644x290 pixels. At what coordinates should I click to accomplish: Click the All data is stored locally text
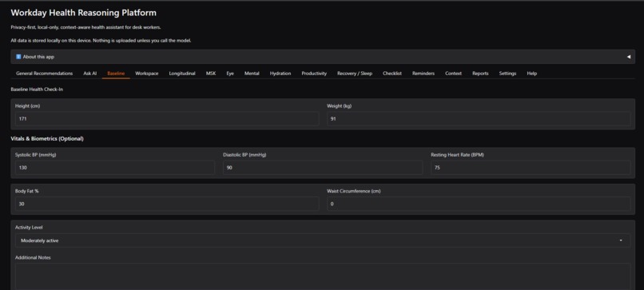coord(101,41)
